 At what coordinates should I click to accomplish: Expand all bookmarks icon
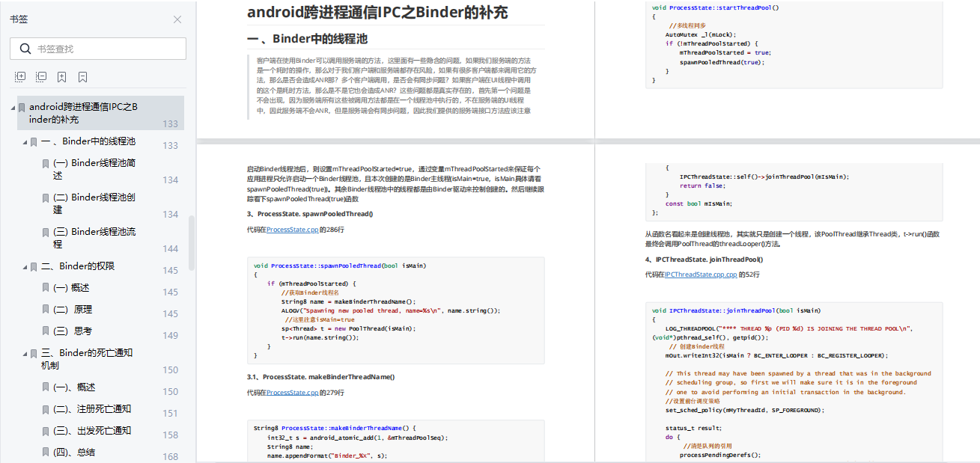tap(20, 76)
